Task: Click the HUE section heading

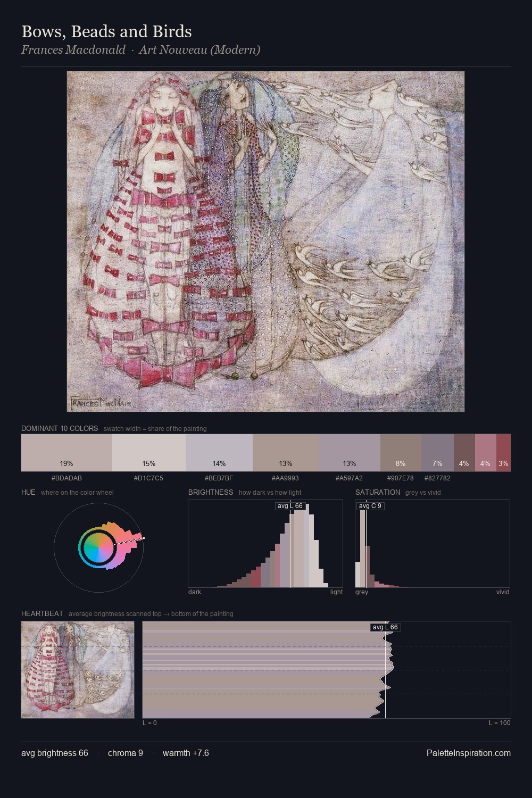Action: coord(28,492)
